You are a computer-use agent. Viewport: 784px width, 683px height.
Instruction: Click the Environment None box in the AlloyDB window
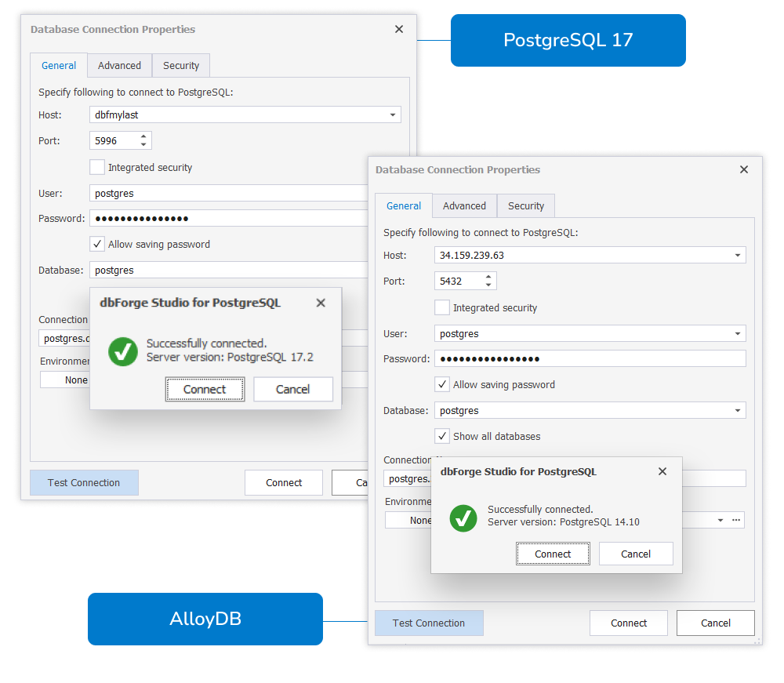pyautogui.click(x=408, y=521)
